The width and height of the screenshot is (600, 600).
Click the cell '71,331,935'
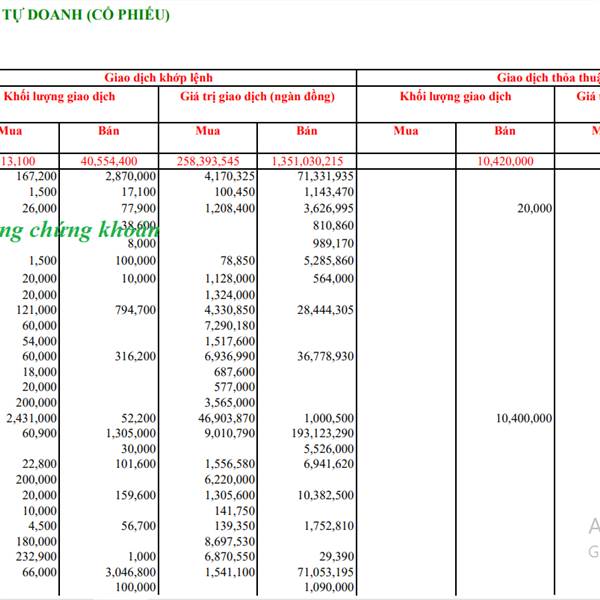click(326, 176)
